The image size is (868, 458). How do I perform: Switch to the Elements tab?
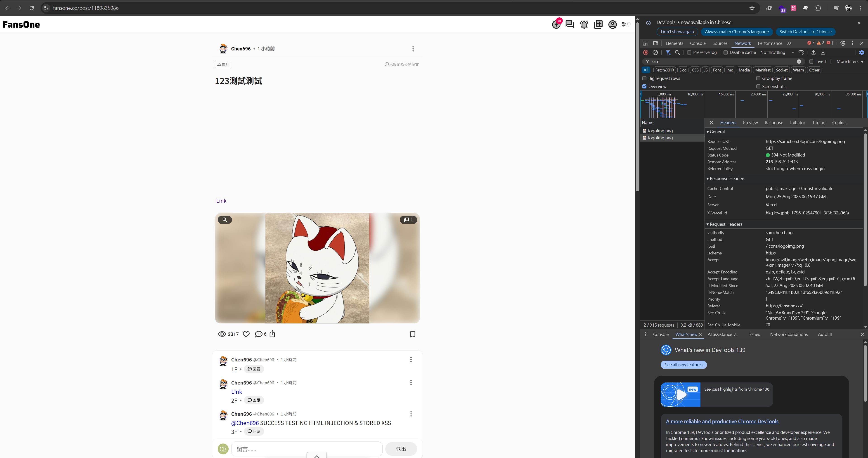tap(674, 43)
